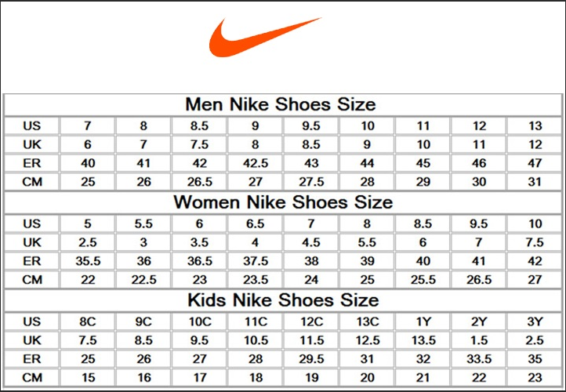
Task: Select the 8C kids US size cell
Action: tap(87, 321)
